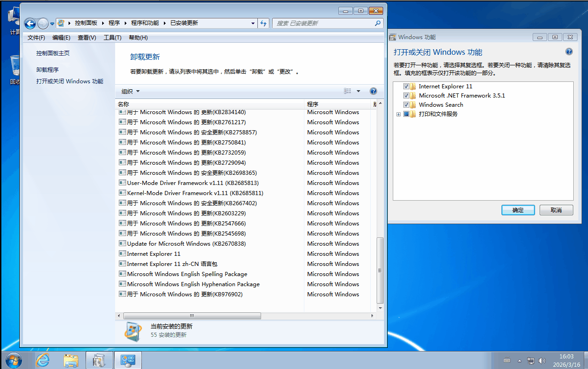The height and width of the screenshot is (369, 588).
Task: Click help icon in Windows 功能 dialog
Action: point(569,52)
